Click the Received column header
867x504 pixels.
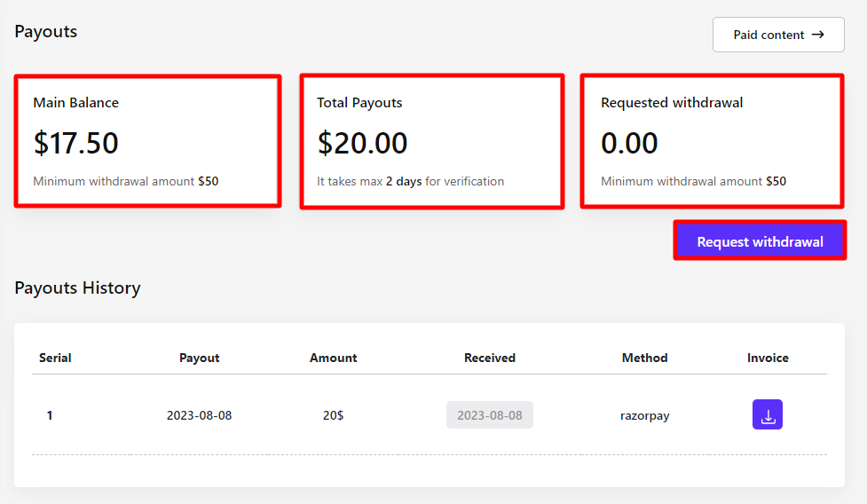tap(489, 358)
